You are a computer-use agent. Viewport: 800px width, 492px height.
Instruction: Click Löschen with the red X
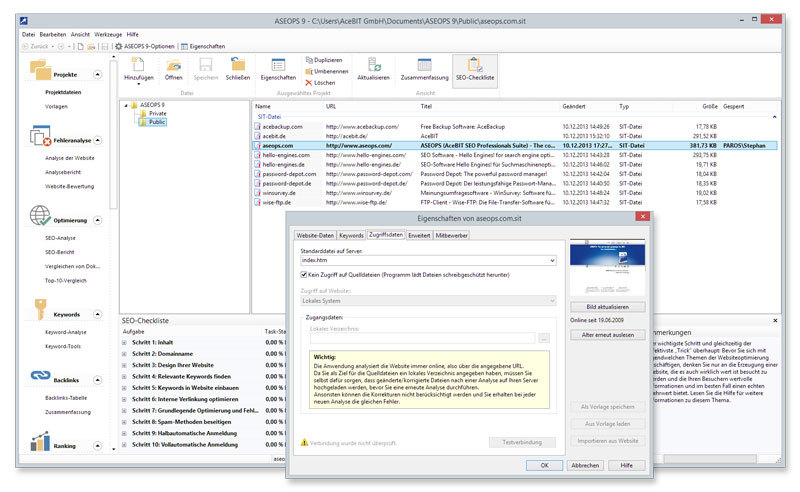(x=320, y=83)
